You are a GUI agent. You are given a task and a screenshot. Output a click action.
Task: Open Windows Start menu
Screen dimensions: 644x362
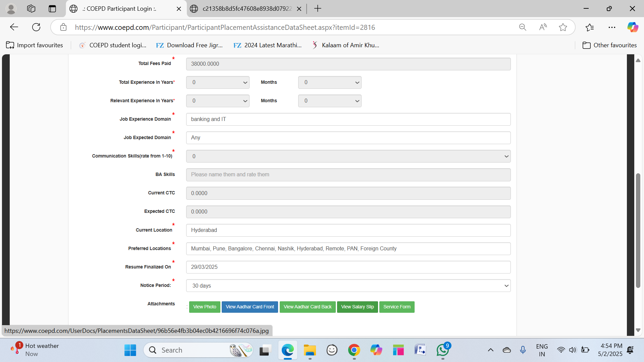(130, 350)
